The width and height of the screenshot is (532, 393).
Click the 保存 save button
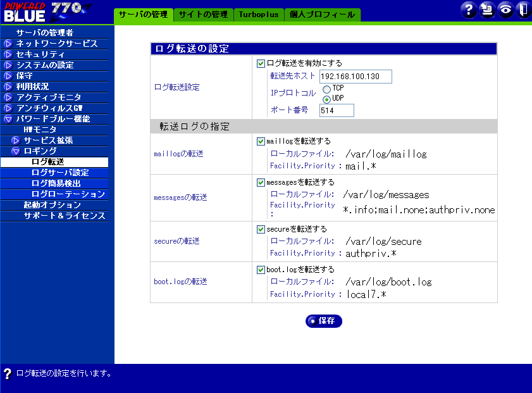[x=324, y=321]
